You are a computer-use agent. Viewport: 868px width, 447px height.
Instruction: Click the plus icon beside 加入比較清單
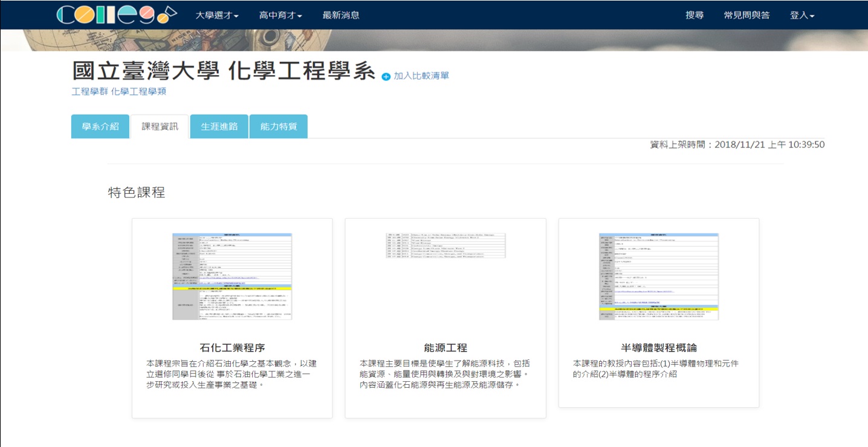[x=386, y=76]
